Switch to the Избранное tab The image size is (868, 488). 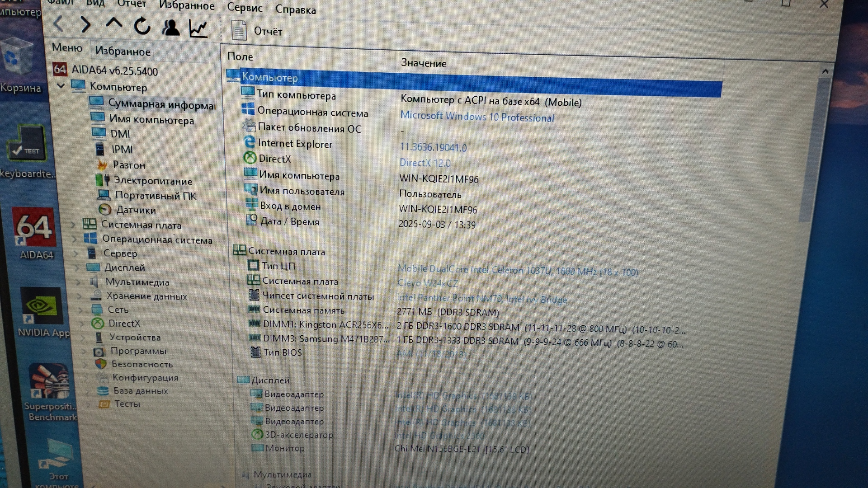tap(123, 51)
